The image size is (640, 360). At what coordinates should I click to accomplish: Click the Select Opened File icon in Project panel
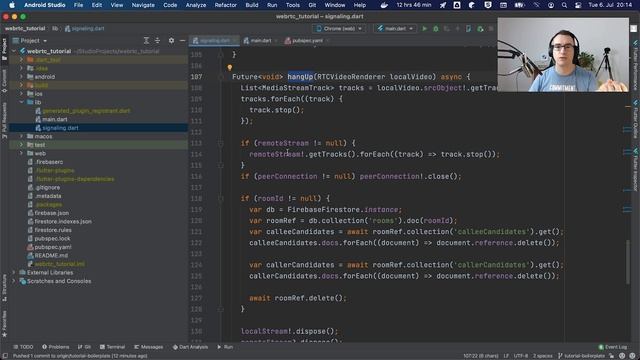(x=146, y=40)
